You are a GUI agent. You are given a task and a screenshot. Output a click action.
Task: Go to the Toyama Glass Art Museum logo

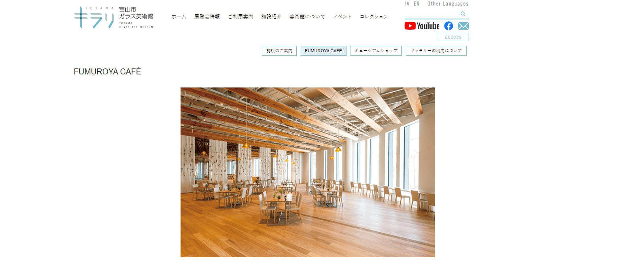tap(114, 17)
